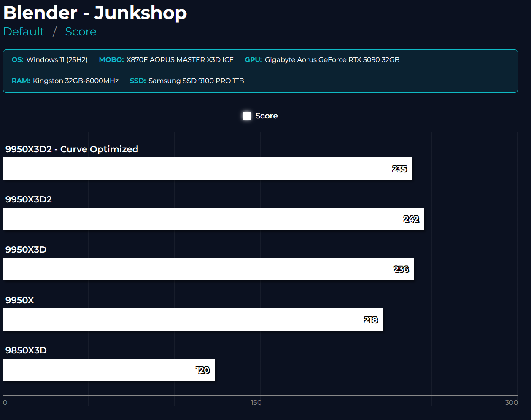Click the Blender - Junkshop chart title
The width and height of the screenshot is (531, 420).
95,13
